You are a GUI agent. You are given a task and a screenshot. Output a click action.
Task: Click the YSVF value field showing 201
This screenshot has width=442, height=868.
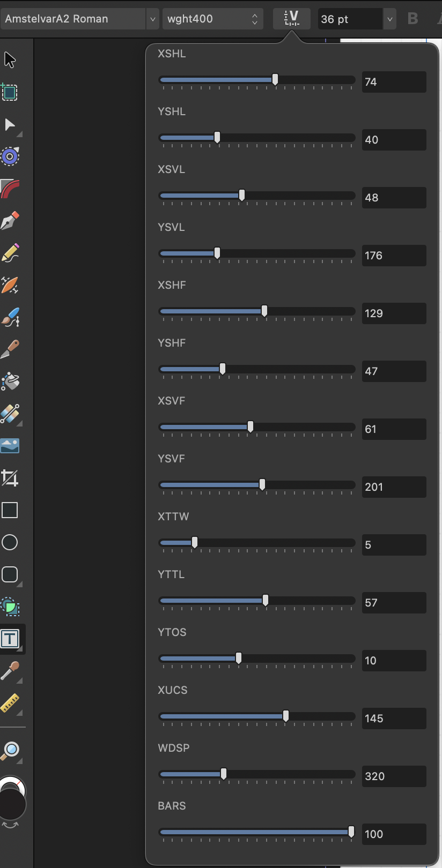point(394,487)
